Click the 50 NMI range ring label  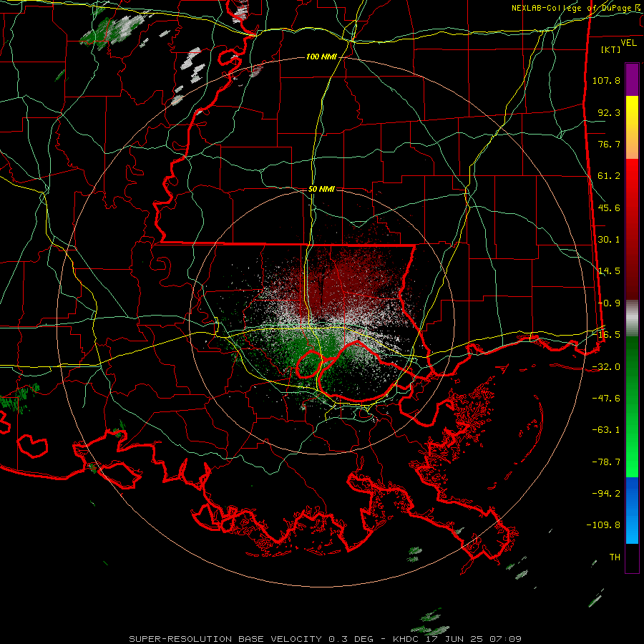321,189
